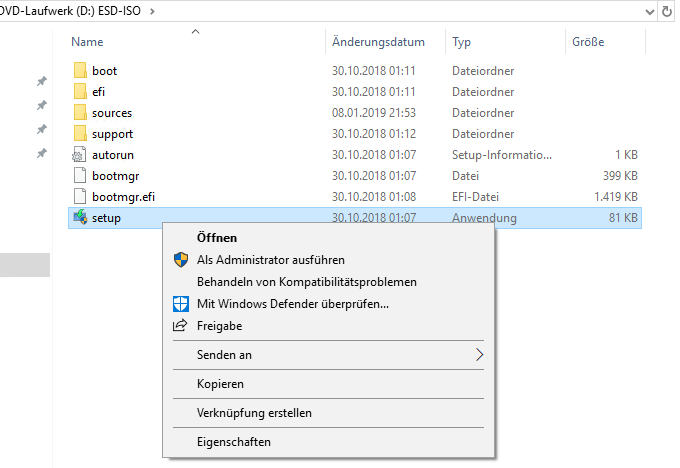Click the Setup-Informatio... type cell
680x468 pixels.
[x=502, y=155]
